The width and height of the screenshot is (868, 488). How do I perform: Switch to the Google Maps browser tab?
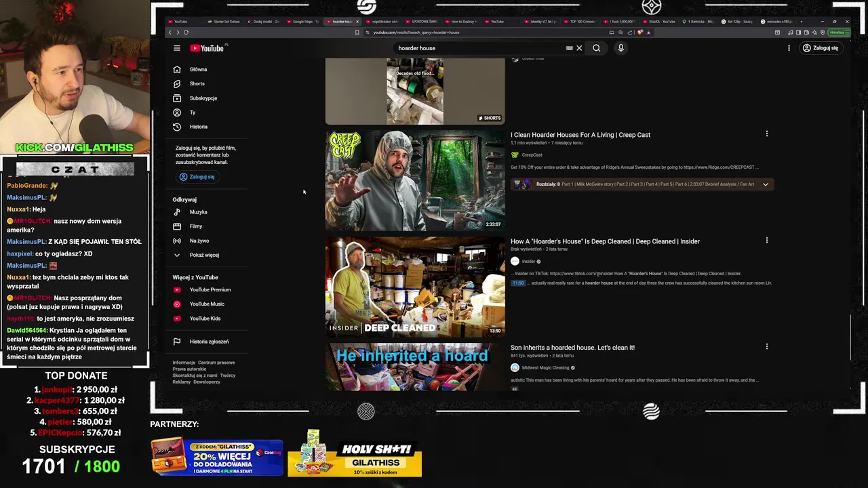305,22
